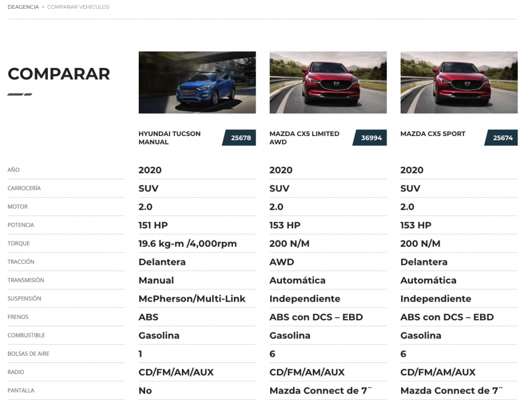Viewport: 532px width, 403px height.
Task: Select the SUSPENSIÓN row label
Action: 24,299
